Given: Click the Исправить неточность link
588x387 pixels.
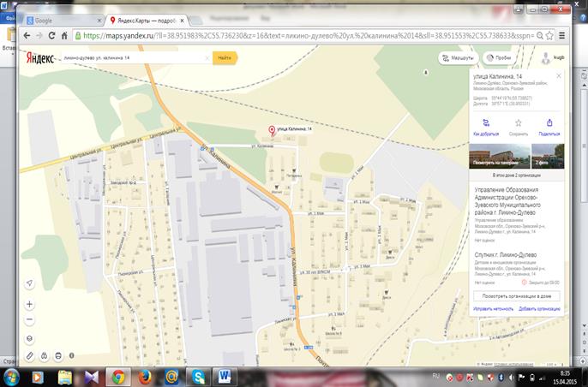Looking at the screenshot, I should pos(493,309).
